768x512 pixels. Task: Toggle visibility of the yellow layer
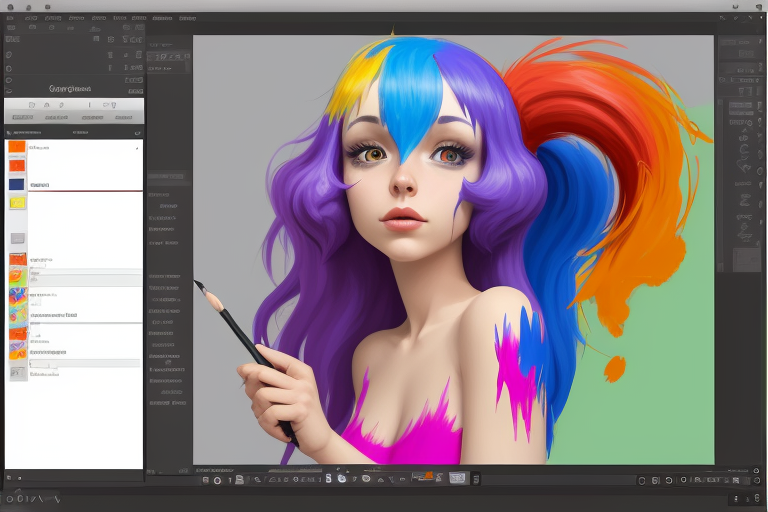tap(16, 203)
